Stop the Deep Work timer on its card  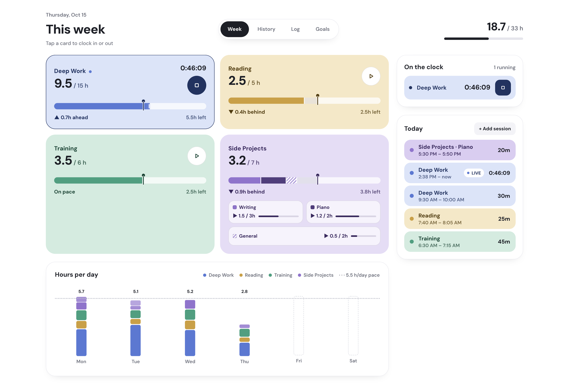click(197, 85)
